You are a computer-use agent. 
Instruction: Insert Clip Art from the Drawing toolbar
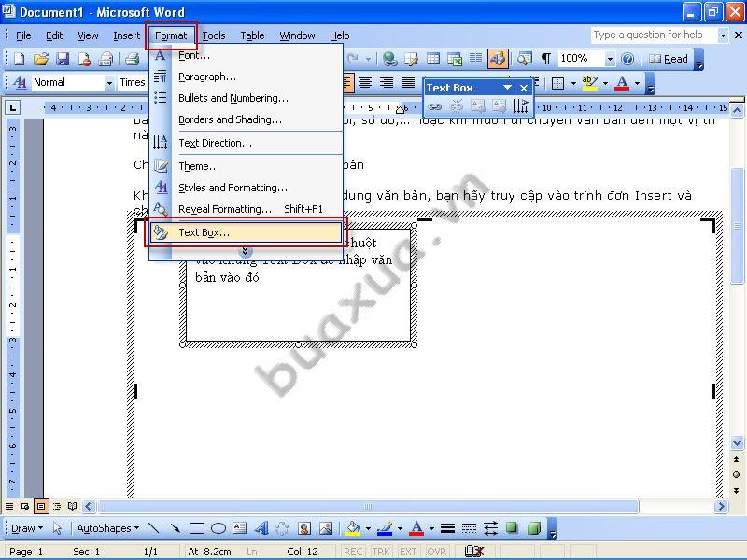(304, 528)
